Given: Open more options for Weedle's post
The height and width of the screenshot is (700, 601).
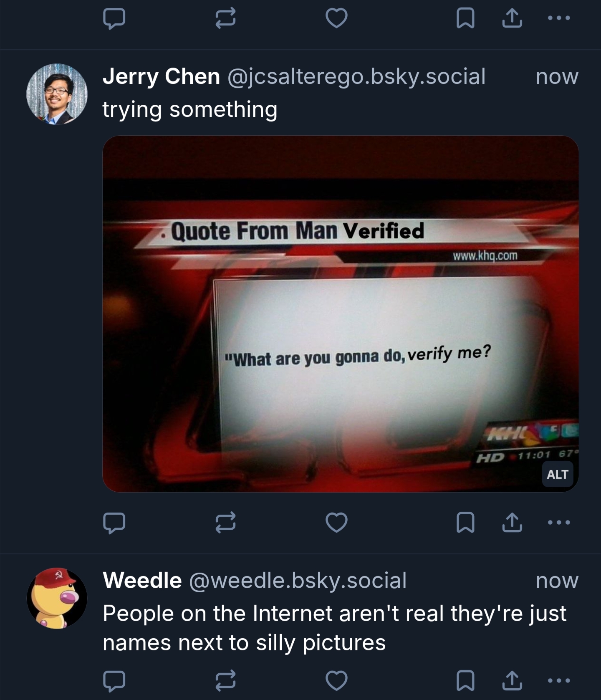Looking at the screenshot, I should (558, 681).
